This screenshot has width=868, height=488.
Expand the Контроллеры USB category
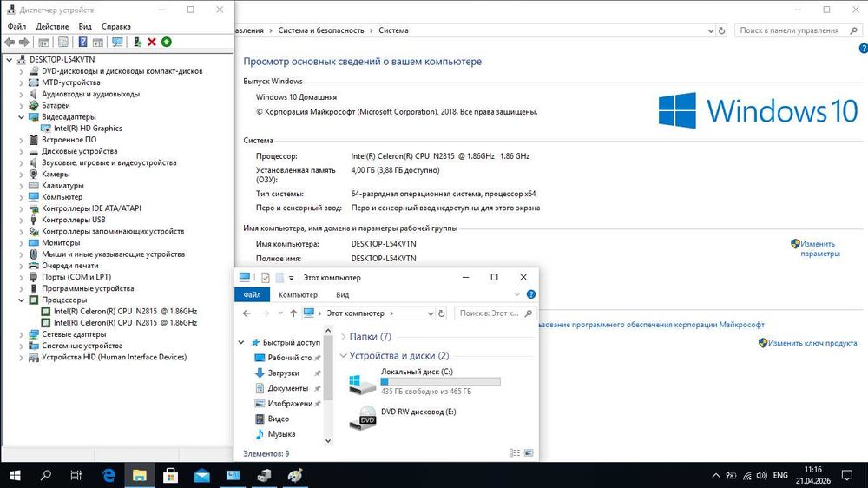[21, 220]
